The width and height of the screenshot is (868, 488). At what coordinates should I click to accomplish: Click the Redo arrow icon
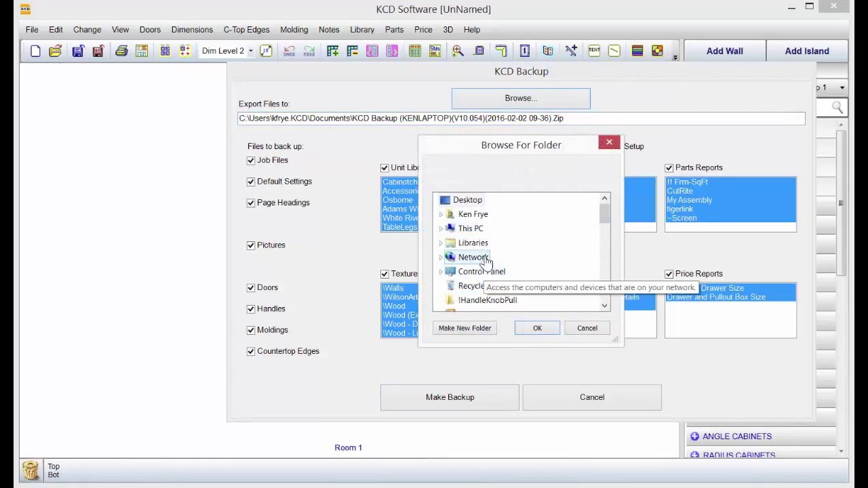tap(309, 51)
